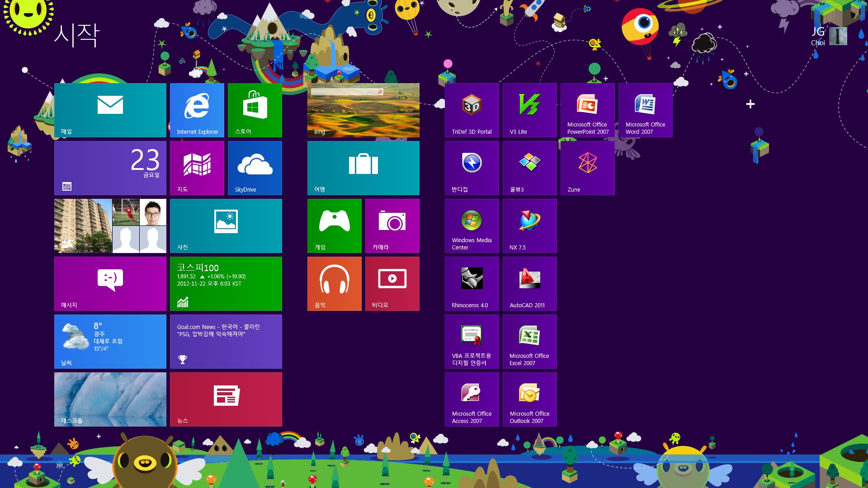
Task: Launch Microsoft Office PowerPoint 2007
Action: [x=588, y=110]
